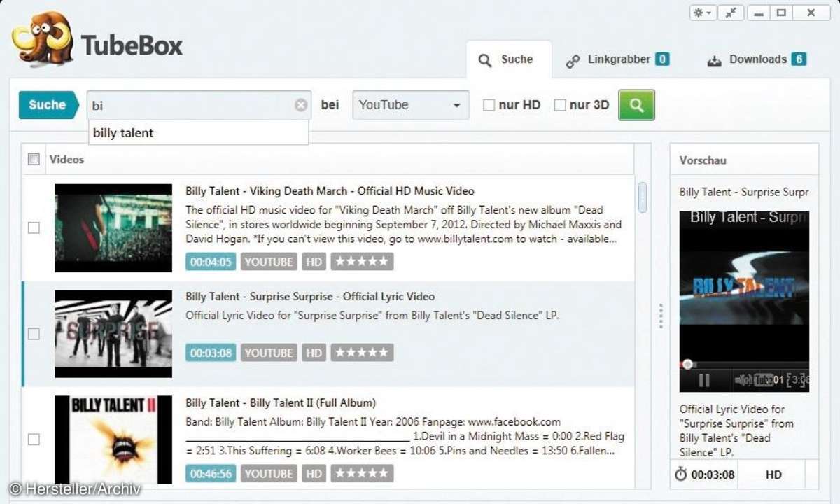This screenshot has width=840, height=504.
Task: Click the HD badge on Surprise Surprise row
Action: click(314, 353)
